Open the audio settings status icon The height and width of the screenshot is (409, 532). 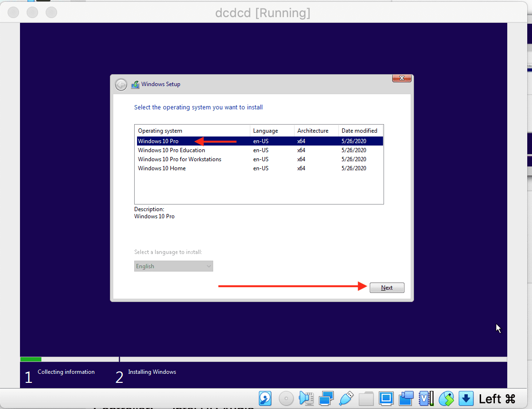pyautogui.click(x=306, y=398)
